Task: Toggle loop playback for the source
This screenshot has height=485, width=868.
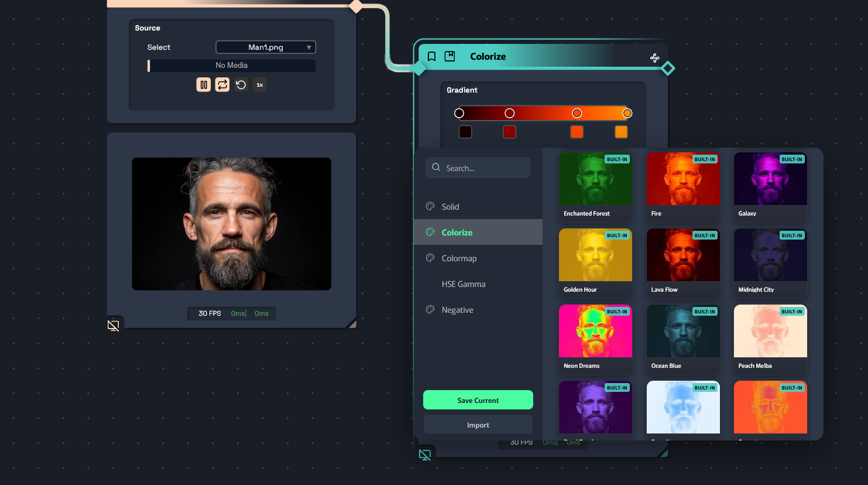Action: tap(222, 85)
